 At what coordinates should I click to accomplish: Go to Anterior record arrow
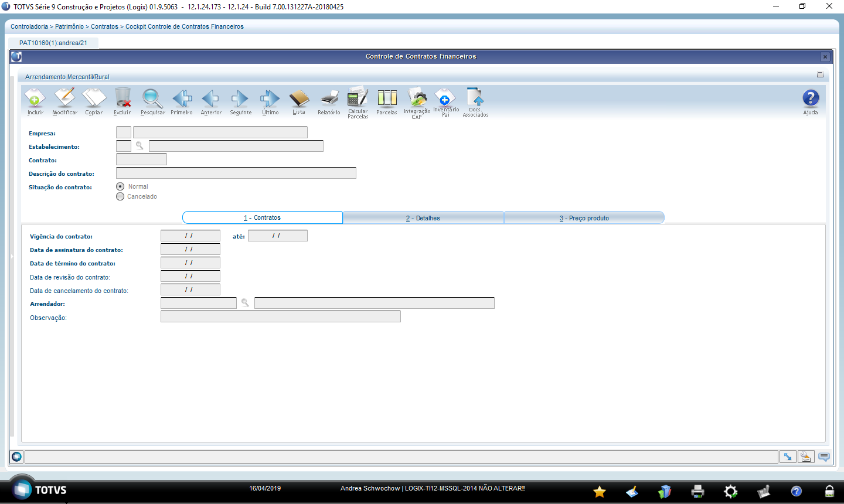(211, 98)
